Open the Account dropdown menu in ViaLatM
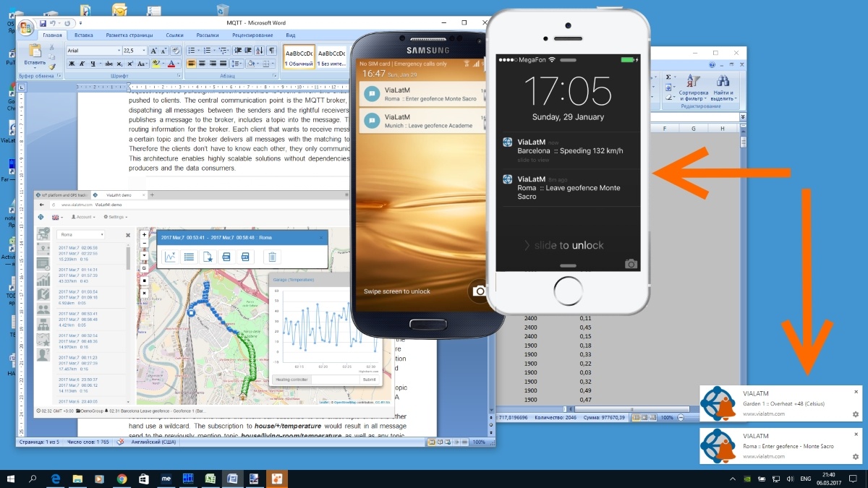 pos(83,217)
